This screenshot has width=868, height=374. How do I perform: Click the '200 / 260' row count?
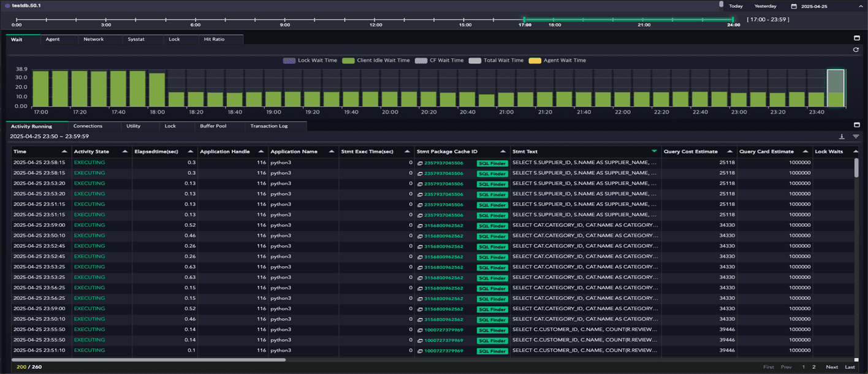[29, 367]
